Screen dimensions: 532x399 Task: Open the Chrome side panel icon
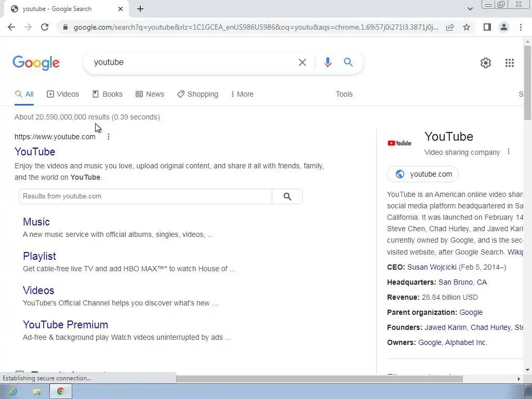(x=487, y=27)
